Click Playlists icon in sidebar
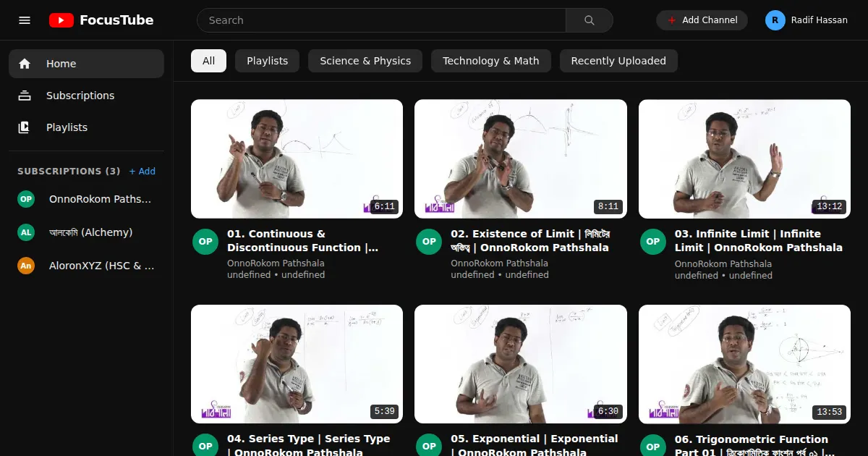The width and height of the screenshot is (868, 456). click(25, 127)
